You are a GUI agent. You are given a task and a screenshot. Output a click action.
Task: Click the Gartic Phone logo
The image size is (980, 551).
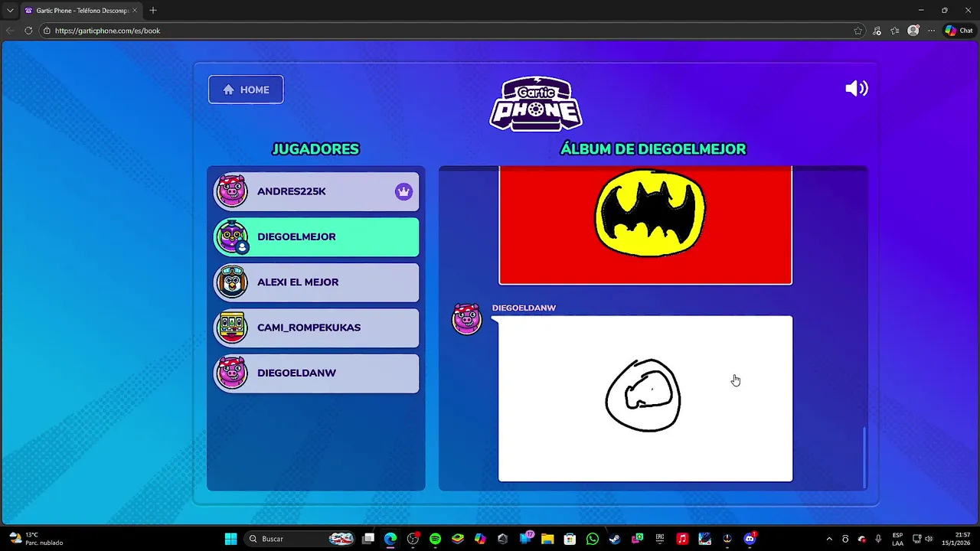coord(536,104)
